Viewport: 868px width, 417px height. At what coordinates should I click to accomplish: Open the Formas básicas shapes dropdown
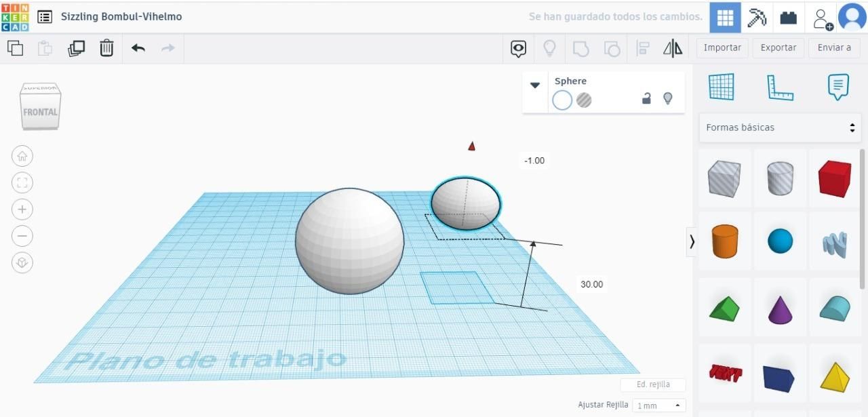click(780, 127)
